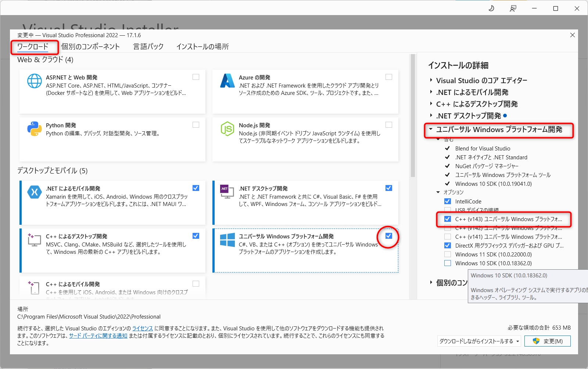Select Blend for Visual Studio entry
This screenshot has width=588, height=369.
click(x=483, y=148)
